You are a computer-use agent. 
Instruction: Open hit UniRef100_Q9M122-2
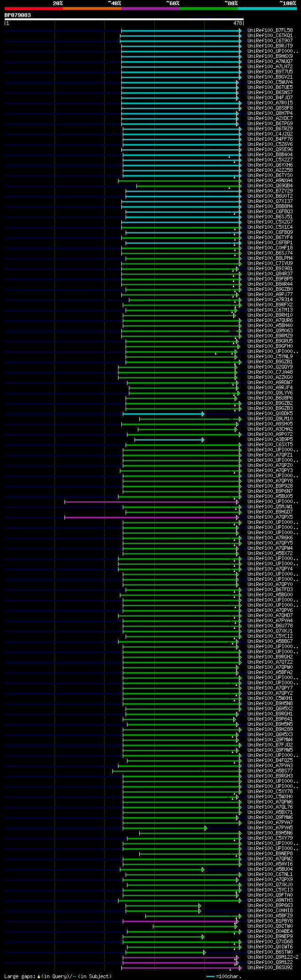click(273, 957)
